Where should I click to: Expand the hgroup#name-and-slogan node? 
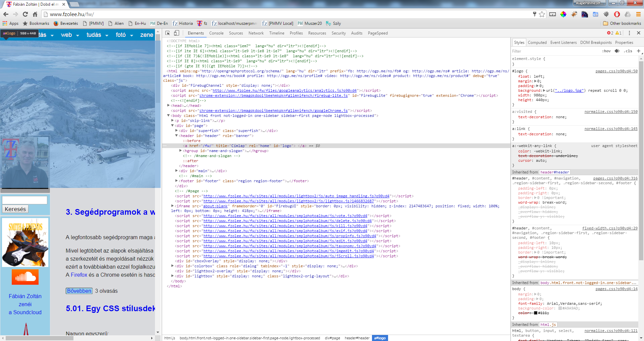180,151
